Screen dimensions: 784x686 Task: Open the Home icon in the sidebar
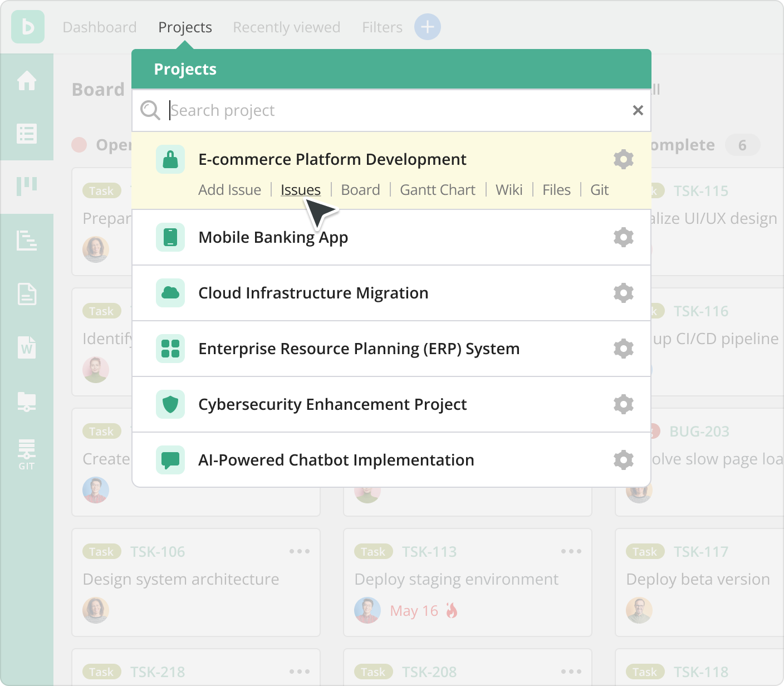coord(27,81)
